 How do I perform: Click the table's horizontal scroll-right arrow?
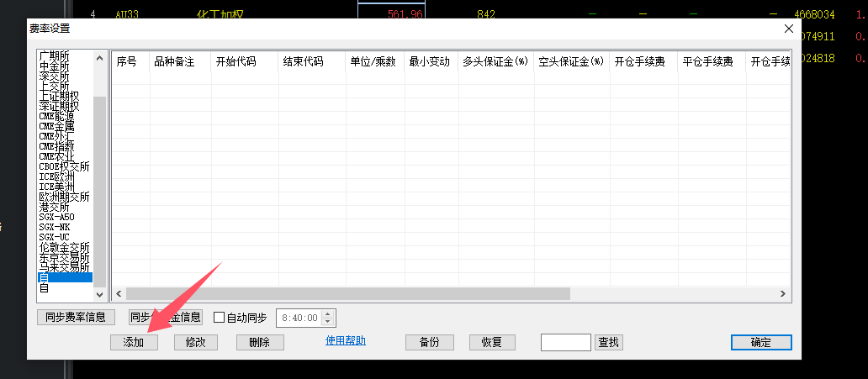point(783,294)
